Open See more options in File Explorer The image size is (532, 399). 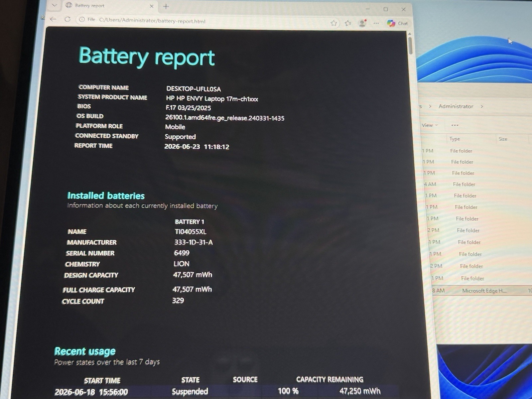pos(455,125)
